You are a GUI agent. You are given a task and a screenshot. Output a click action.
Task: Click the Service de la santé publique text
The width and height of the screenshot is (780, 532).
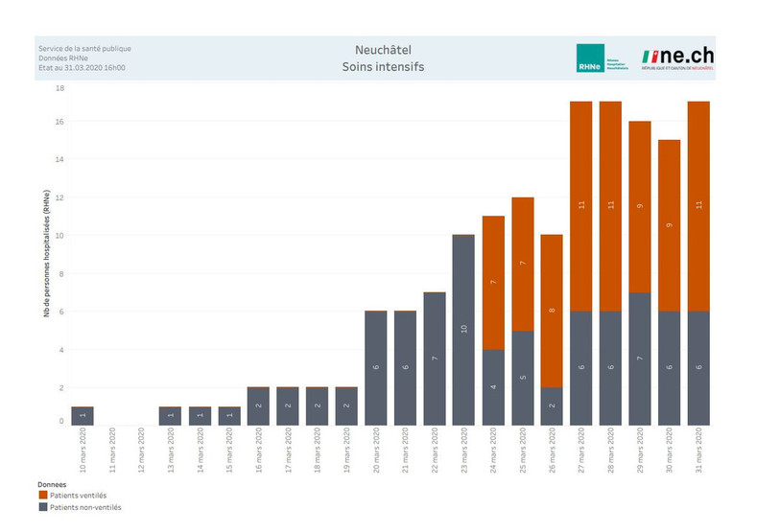coord(85,48)
